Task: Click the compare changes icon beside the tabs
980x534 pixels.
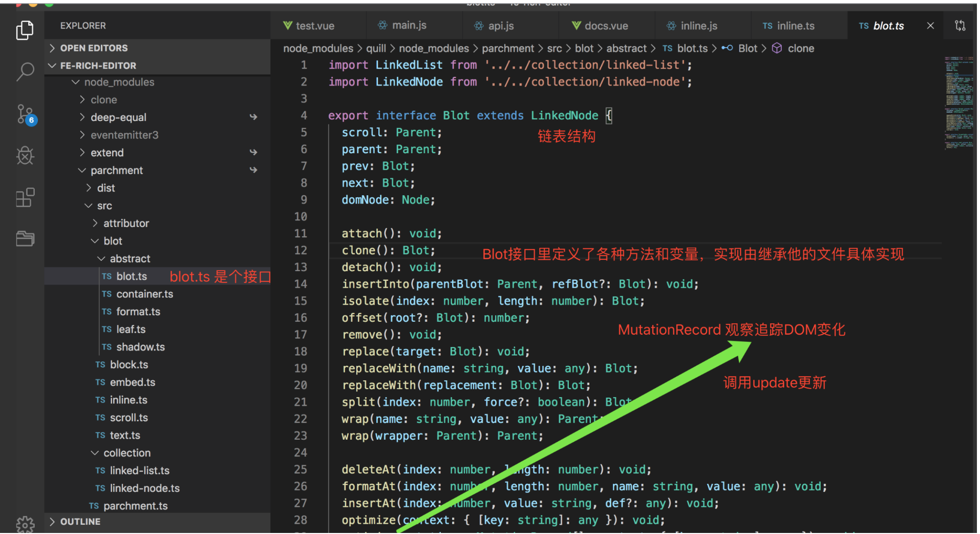Action: pos(960,26)
